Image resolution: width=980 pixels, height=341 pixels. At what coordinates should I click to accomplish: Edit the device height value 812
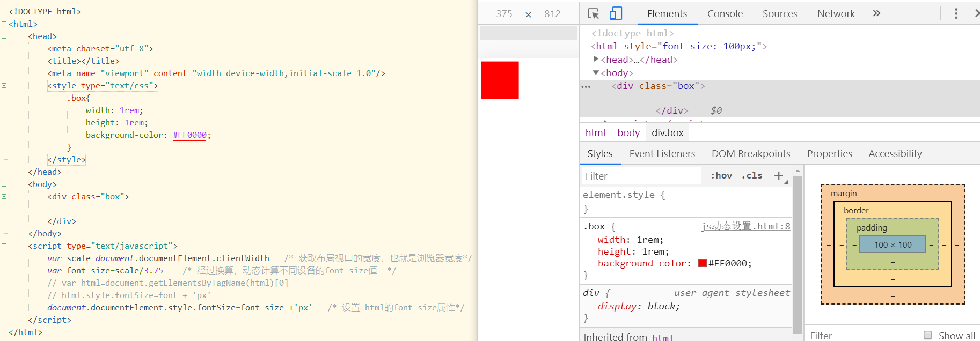click(552, 14)
